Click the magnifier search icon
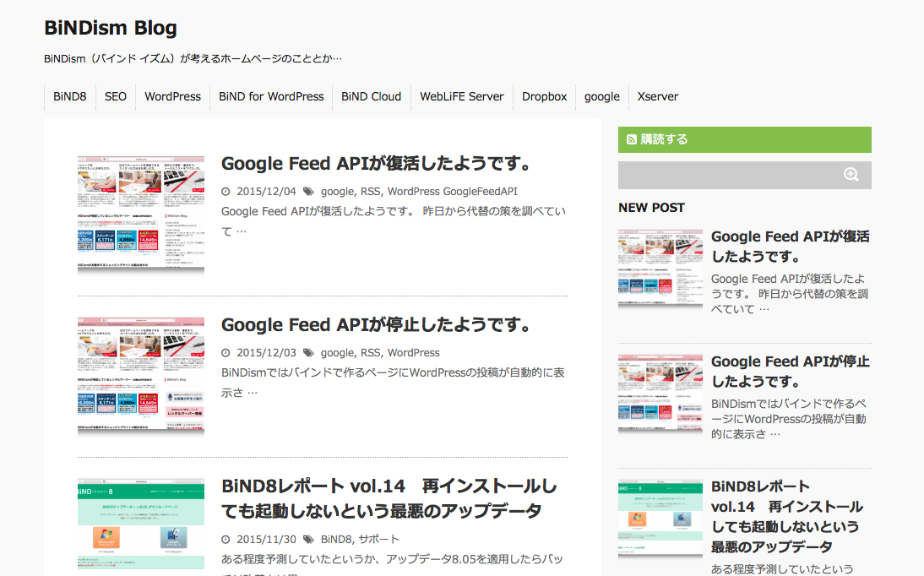This screenshot has width=924, height=576. (x=851, y=175)
